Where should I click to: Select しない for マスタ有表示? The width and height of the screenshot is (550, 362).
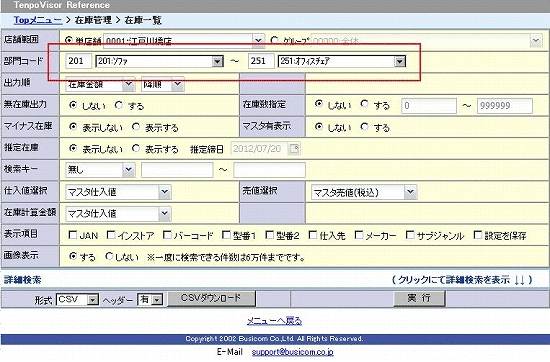tap(318, 126)
